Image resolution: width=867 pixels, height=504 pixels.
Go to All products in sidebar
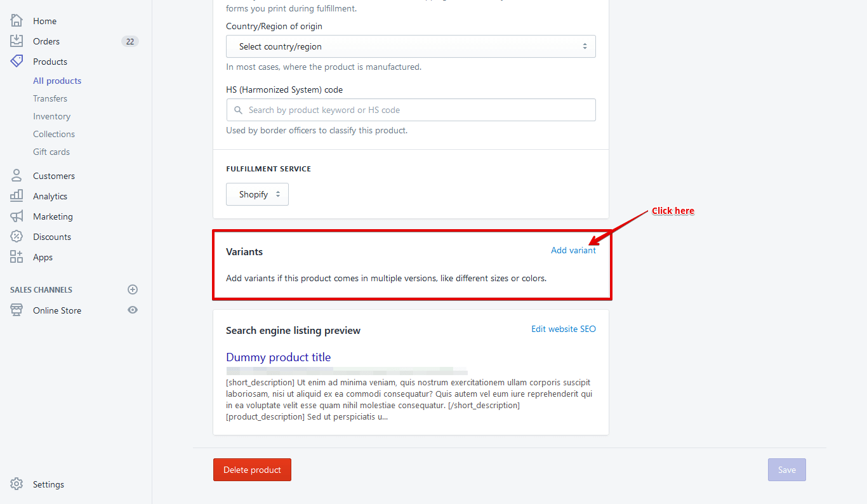(56, 81)
